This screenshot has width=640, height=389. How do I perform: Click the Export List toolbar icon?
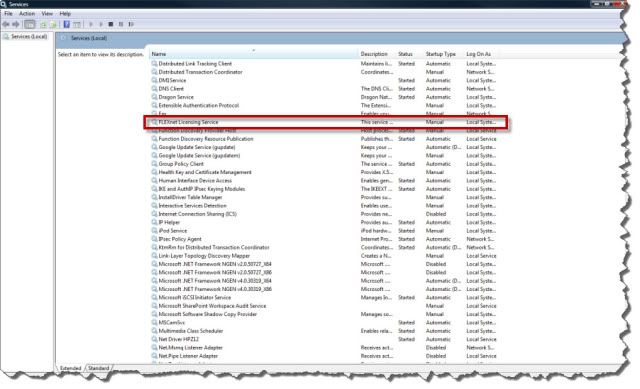53,24
